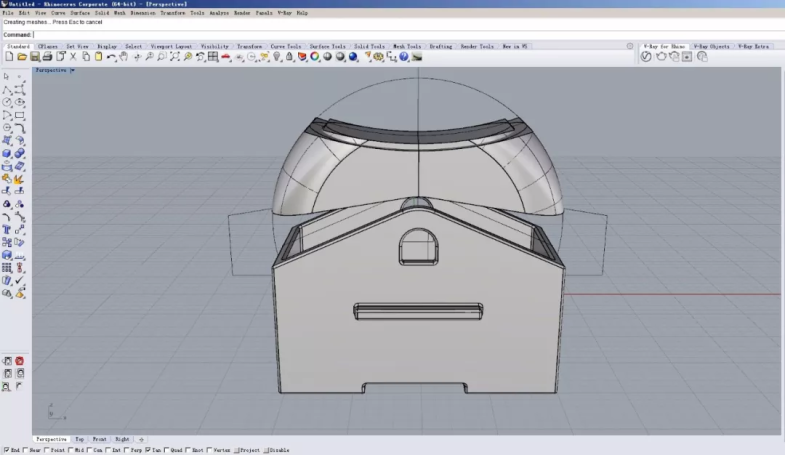Click the Cut scissors icon
The width and height of the screenshot is (785, 455).
click(x=73, y=57)
